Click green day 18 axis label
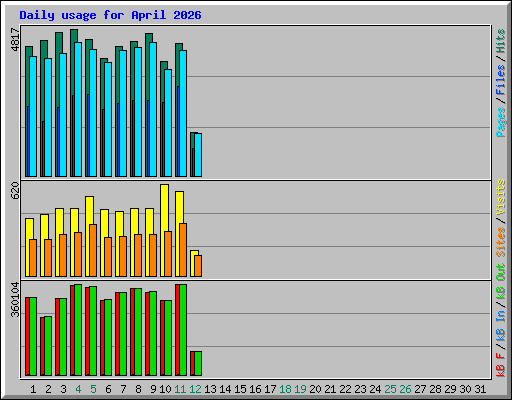This screenshot has width=512, height=400. (x=285, y=389)
